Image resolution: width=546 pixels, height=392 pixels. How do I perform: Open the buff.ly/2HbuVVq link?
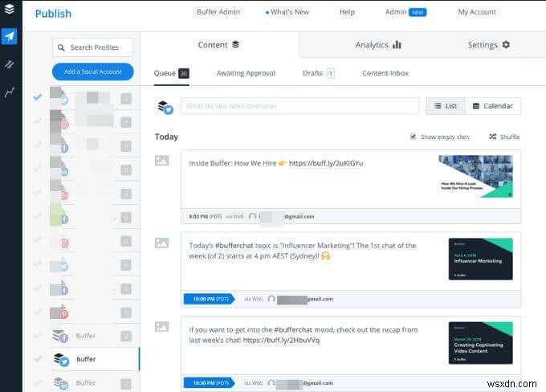pyautogui.click(x=281, y=340)
